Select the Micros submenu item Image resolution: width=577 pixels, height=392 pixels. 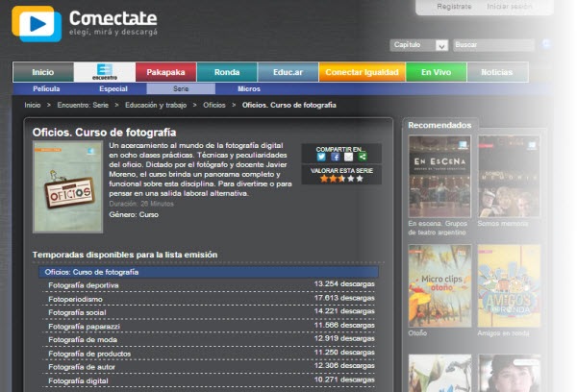point(249,88)
